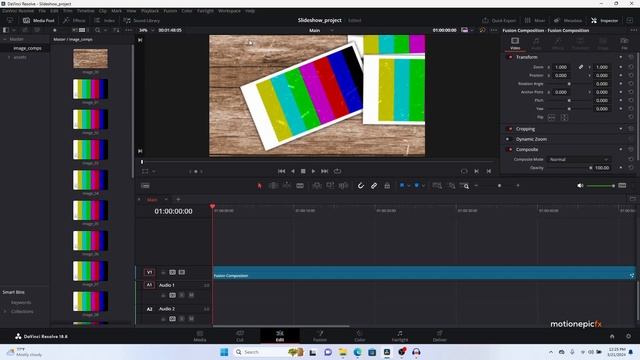Open the Effects panel
This screenshot has height=360, width=640.
tap(75, 20)
